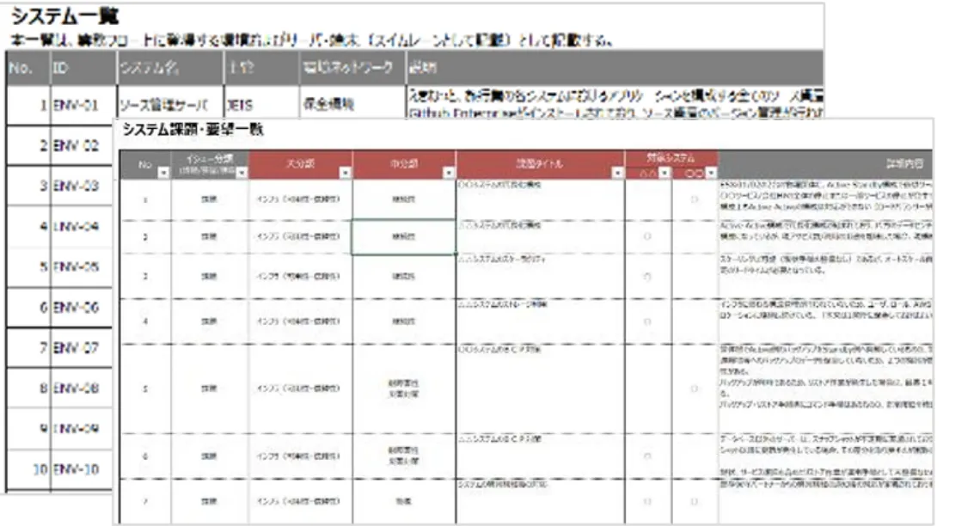Click the No. header in システム一覧 table
Image resolution: width=980 pixels, height=526 pixels.
click(28, 67)
